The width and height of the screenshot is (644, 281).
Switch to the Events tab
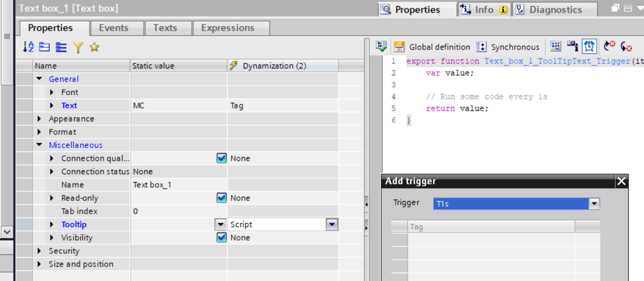click(114, 28)
